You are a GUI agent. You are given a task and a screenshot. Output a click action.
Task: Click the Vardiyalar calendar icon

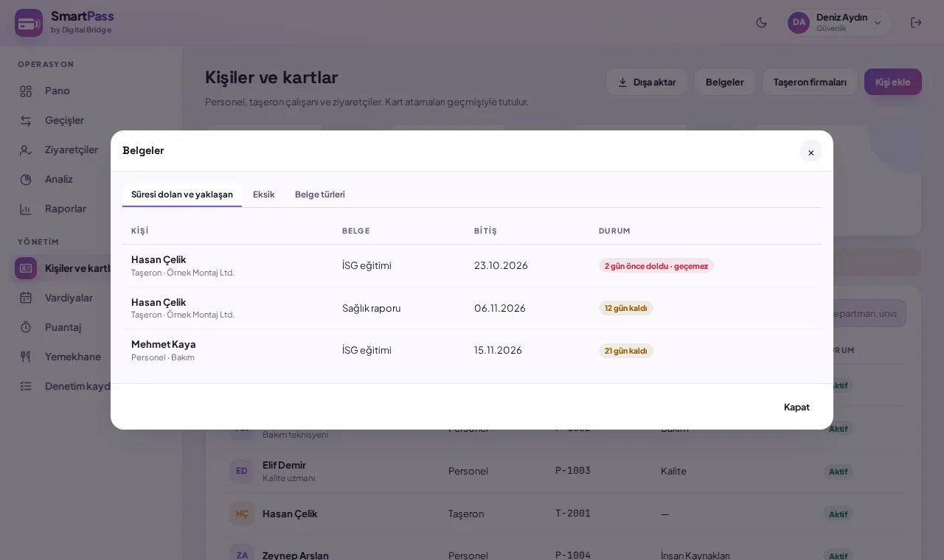click(26, 298)
